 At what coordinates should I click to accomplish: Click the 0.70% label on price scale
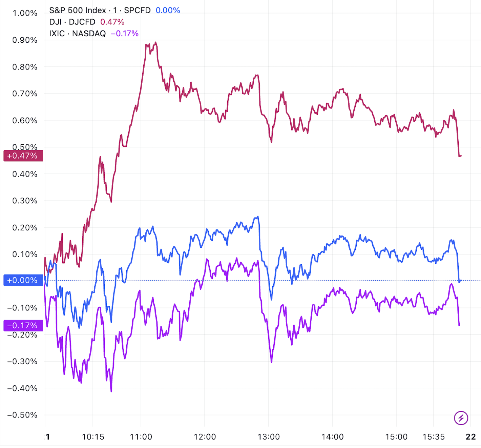25,94
